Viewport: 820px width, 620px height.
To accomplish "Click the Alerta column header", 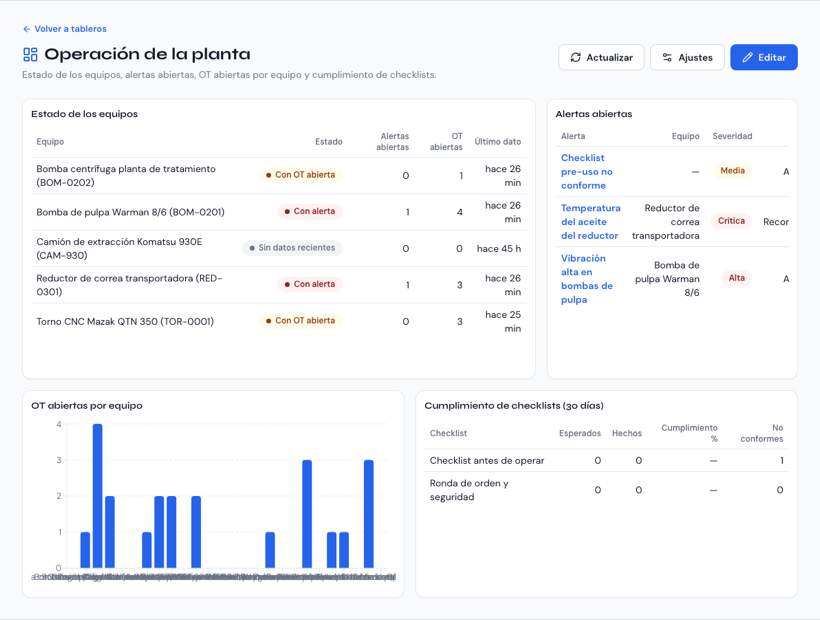I will [x=573, y=136].
